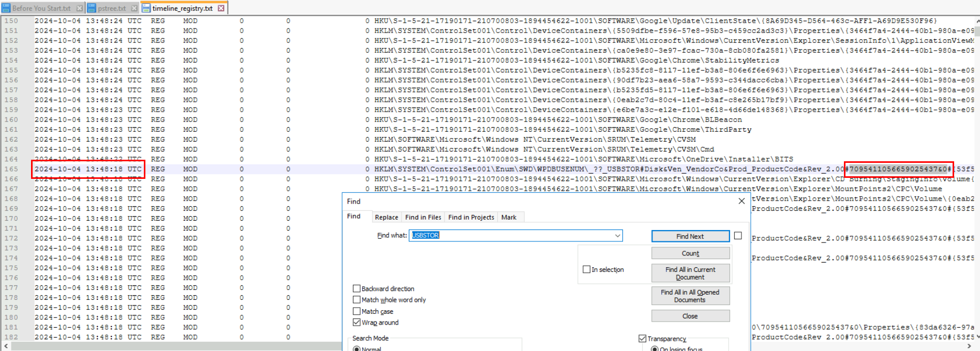
Task: Close the timeline_registry.txt tab with its red X
Action: (221, 8)
